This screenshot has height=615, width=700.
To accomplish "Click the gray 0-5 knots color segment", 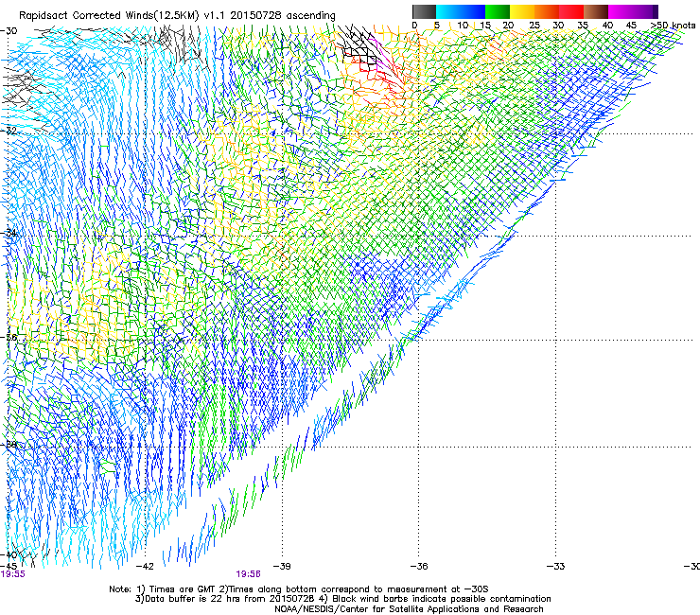I will (424, 11).
